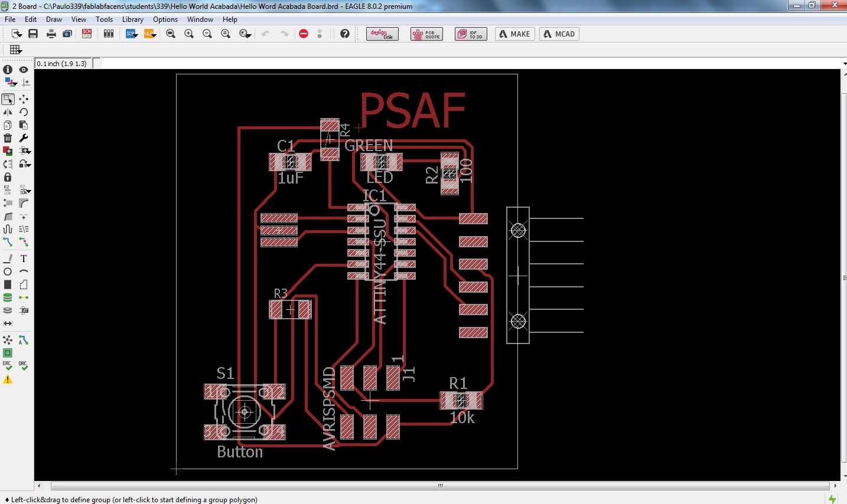Open the Value tool dropdown

(25, 190)
